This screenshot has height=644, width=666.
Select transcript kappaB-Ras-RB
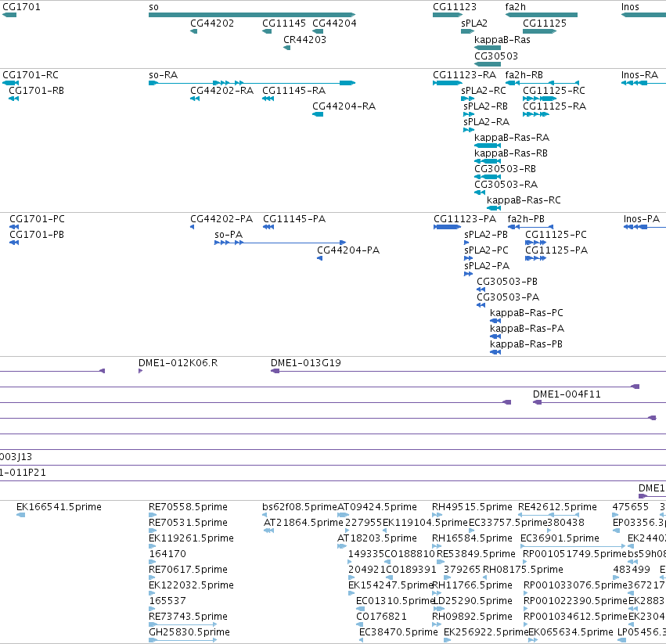click(x=511, y=154)
